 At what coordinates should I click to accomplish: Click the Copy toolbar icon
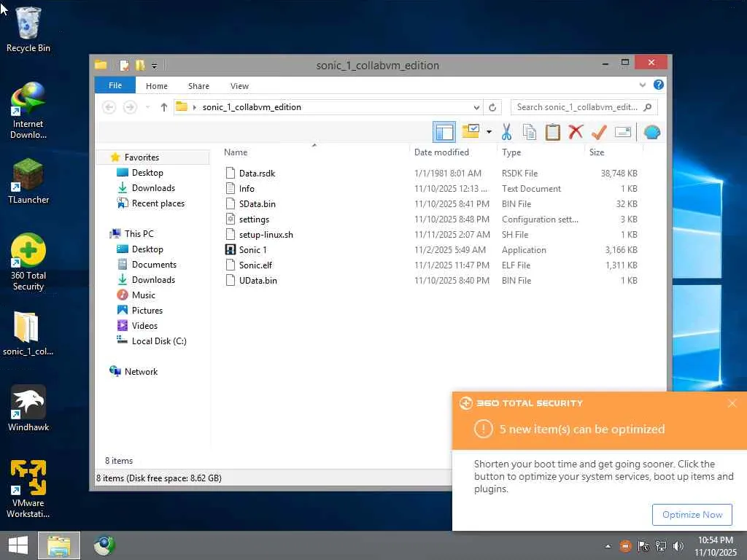coord(530,132)
